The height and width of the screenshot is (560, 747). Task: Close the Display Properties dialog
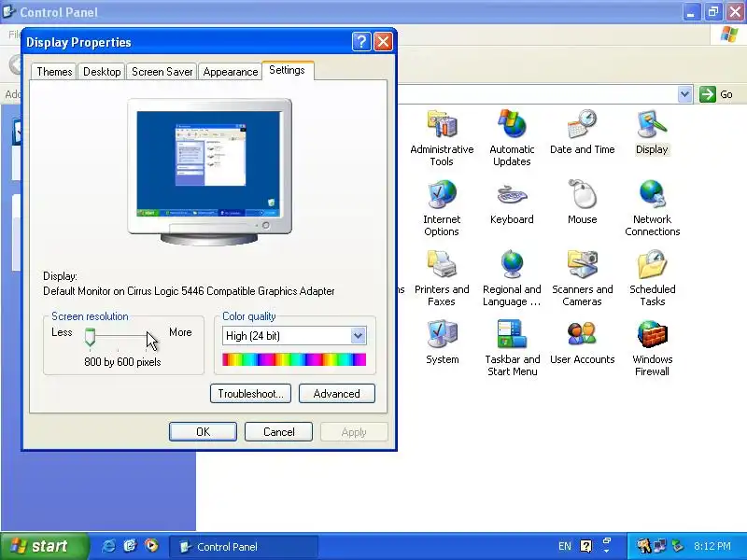point(384,42)
